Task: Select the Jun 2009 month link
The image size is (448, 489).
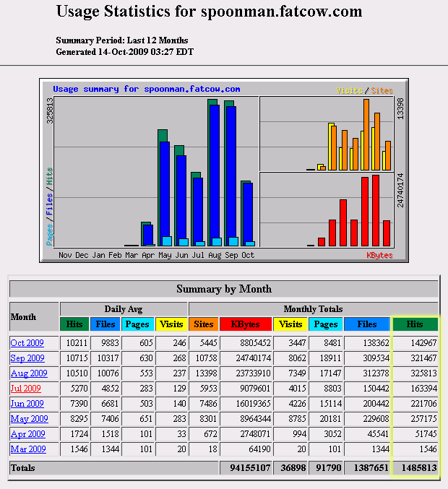Action: [27, 404]
